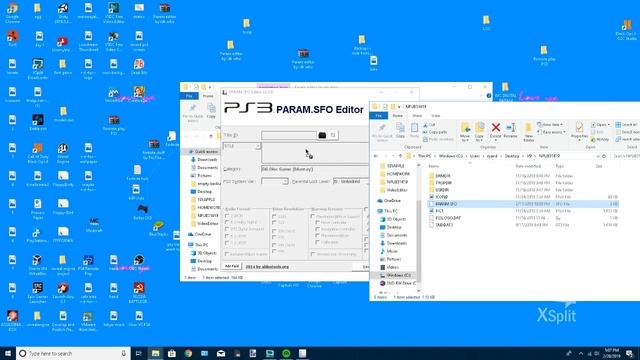Toggle the Navigation Controller checkbox
Image resolution: width=640 pixels, height=360 pixels.
(318, 229)
